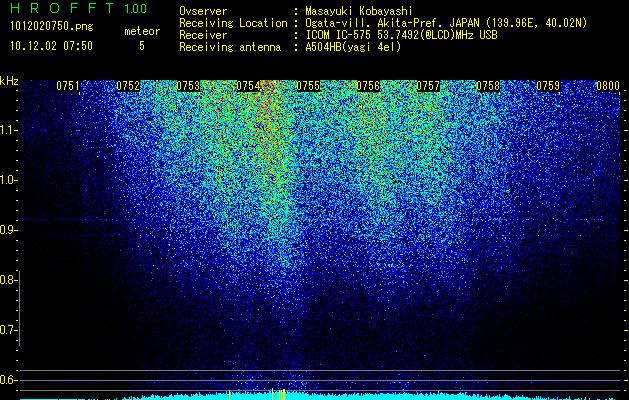The height and width of the screenshot is (400, 629).
Task: Click the Ogata-vill. Akita-Pref. JAPAN location text
Action: pos(446,23)
